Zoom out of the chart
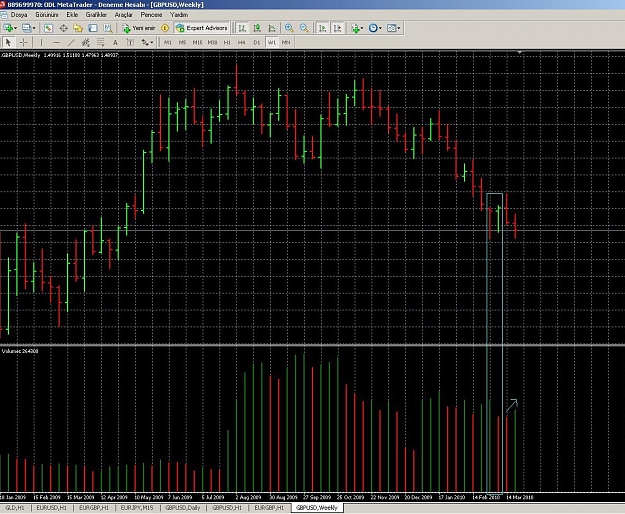 coord(304,28)
